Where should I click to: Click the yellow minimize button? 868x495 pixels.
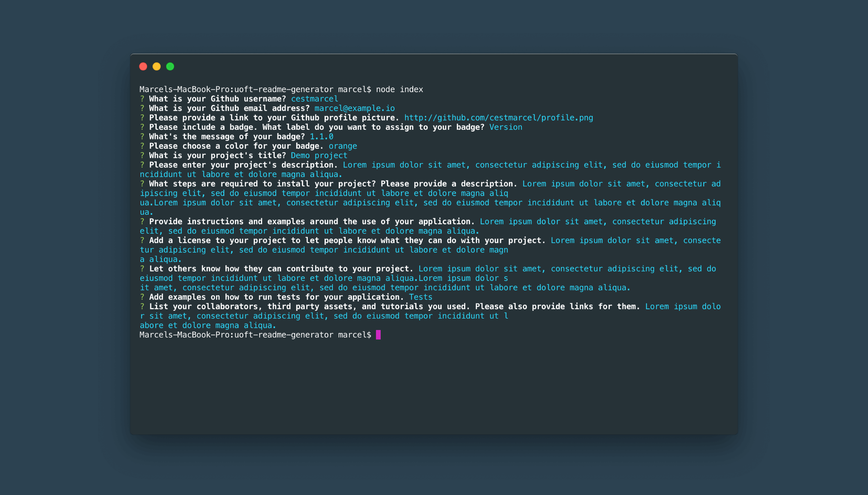coord(156,66)
